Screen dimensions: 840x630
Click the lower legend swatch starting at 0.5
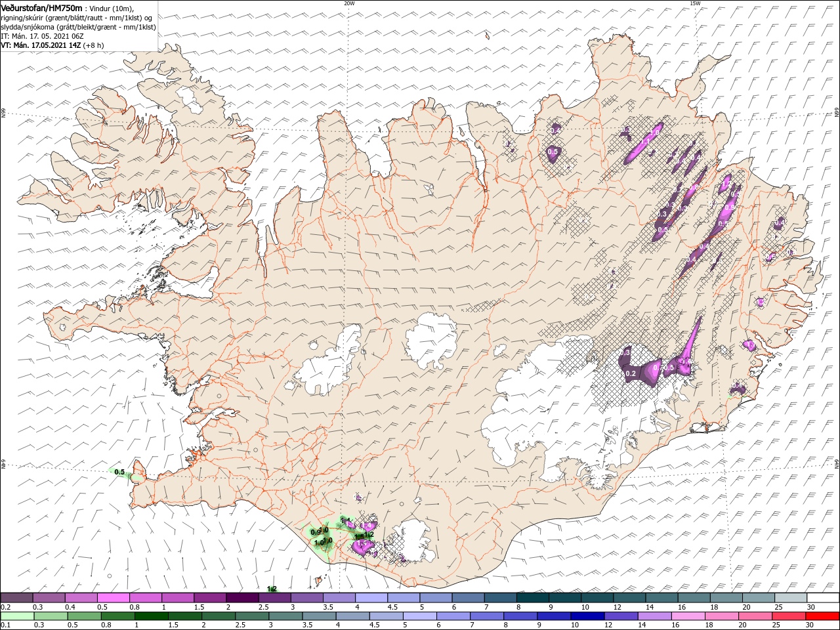coord(85,616)
